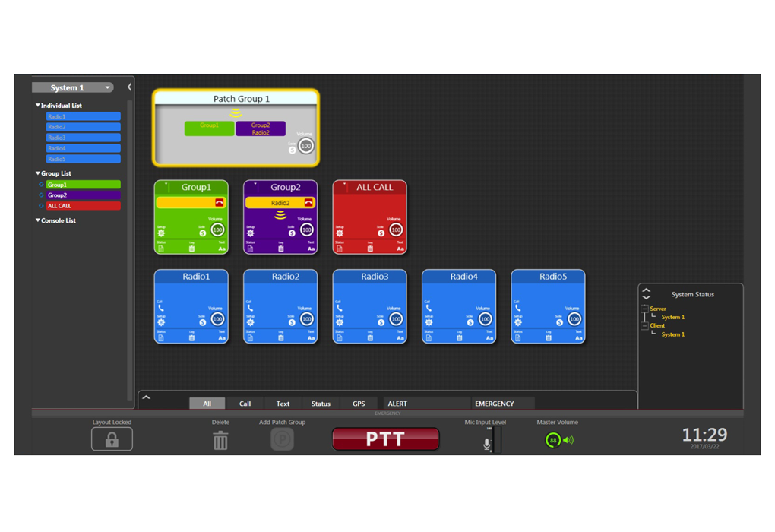Start call with phone icon on Radio3

coord(339,308)
